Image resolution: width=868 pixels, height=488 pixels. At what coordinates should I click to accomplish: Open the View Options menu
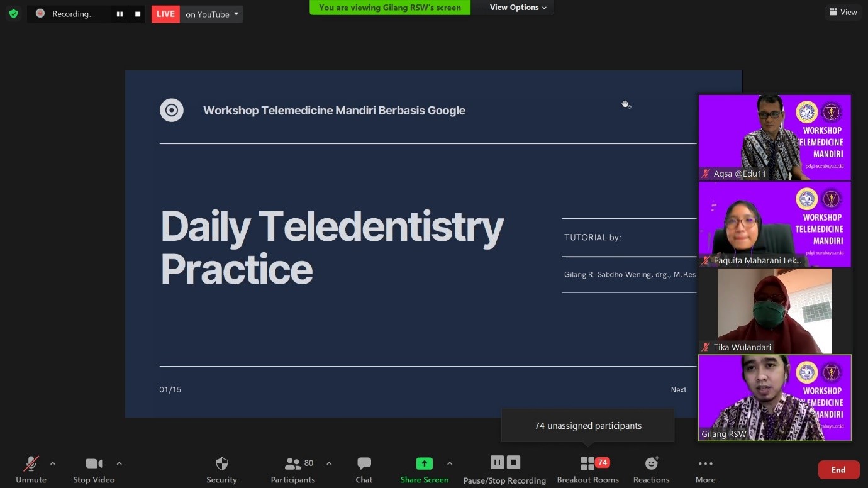pos(518,8)
